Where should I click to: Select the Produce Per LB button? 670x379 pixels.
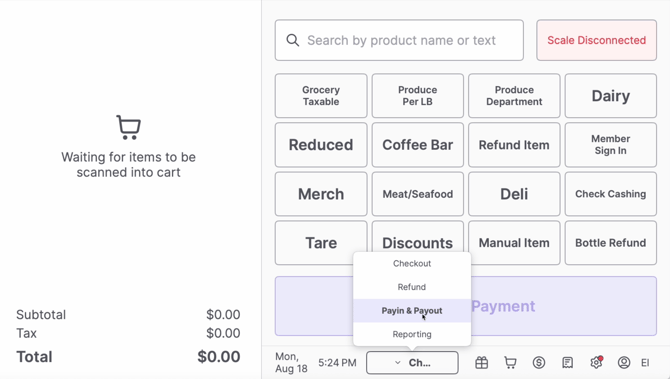(x=417, y=96)
